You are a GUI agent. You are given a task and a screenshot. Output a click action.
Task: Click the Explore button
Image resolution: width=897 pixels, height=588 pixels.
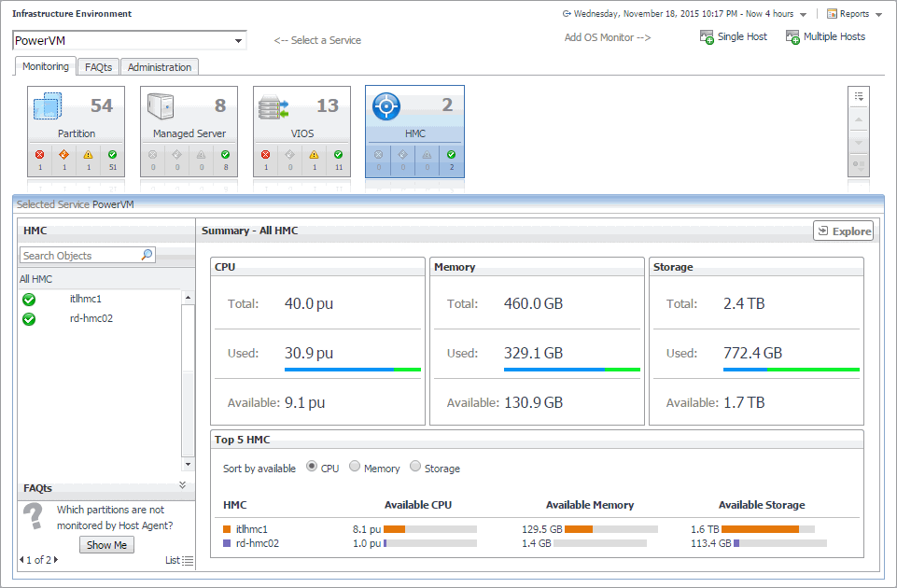tap(843, 231)
